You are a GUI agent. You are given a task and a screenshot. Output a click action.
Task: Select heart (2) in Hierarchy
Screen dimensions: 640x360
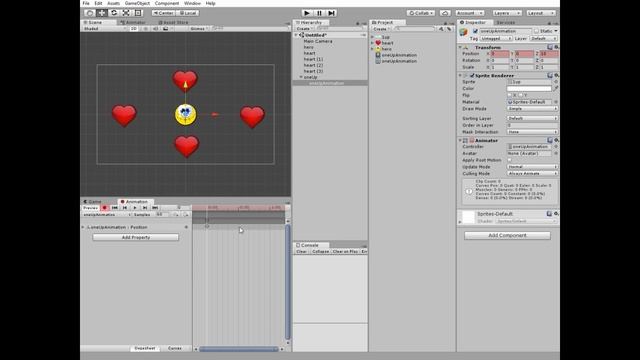point(313,65)
